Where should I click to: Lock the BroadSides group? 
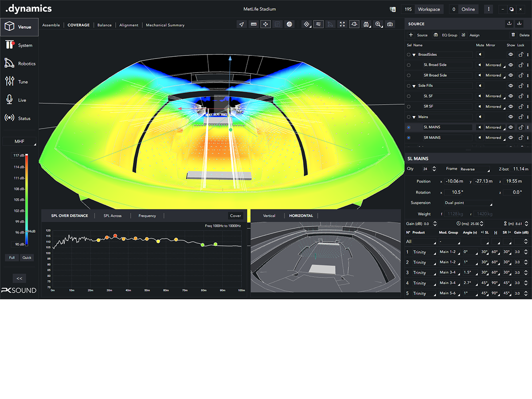(x=521, y=55)
